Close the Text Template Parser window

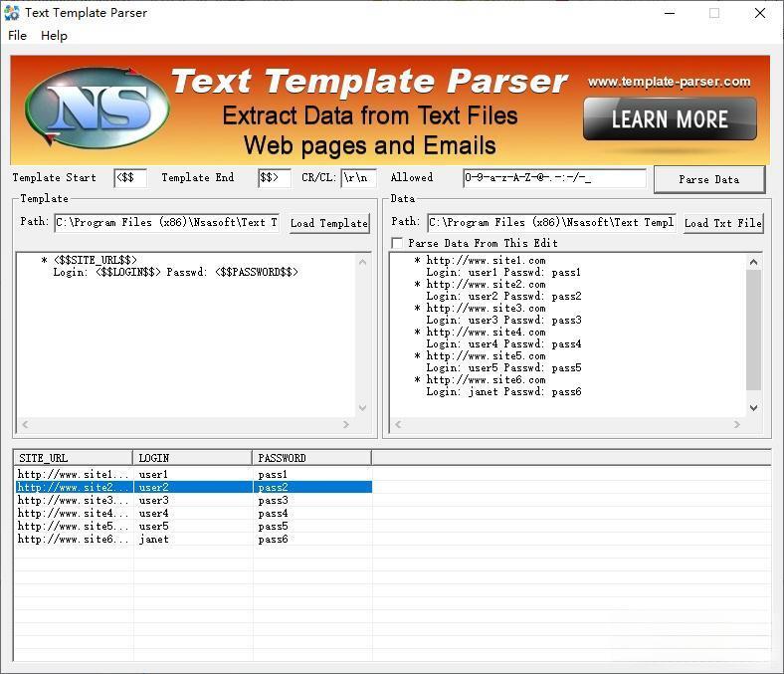(760, 13)
